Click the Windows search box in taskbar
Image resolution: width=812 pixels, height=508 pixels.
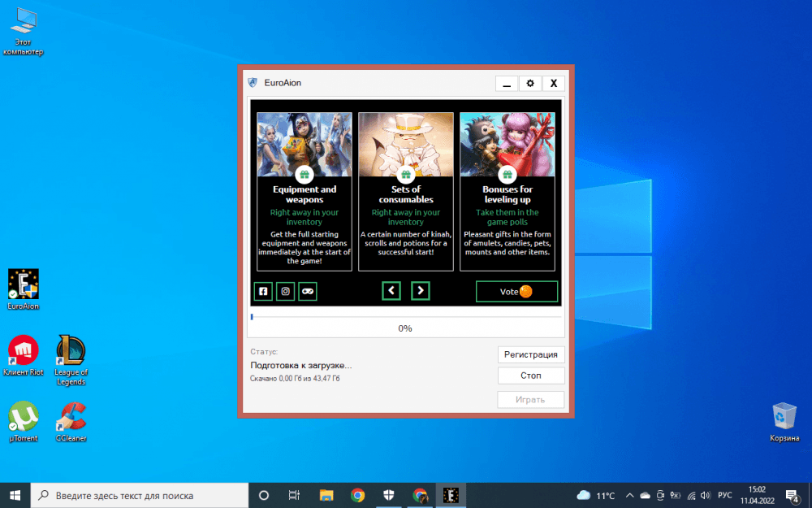pyautogui.click(x=140, y=495)
